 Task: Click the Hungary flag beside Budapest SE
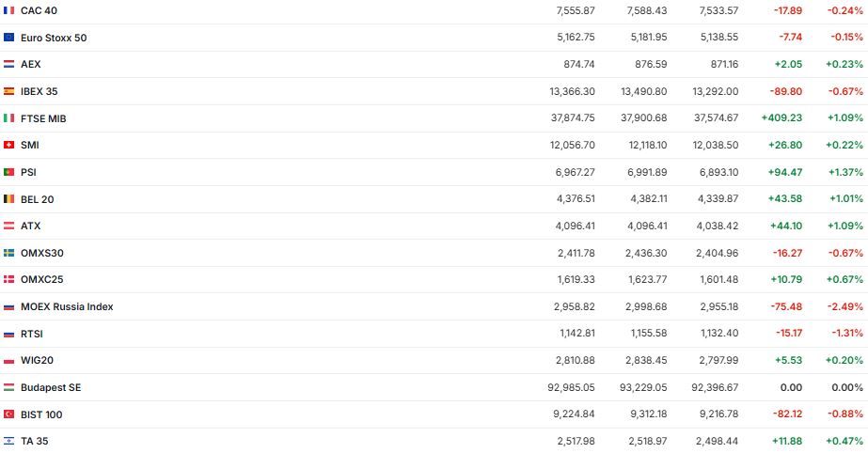tap(8, 387)
